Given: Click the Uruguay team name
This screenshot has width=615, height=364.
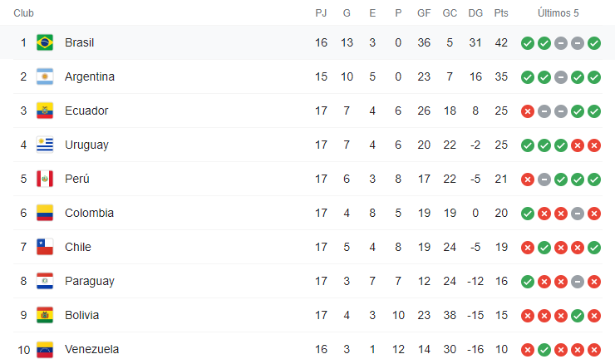Looking at the screenshot, I should [86, 145].
